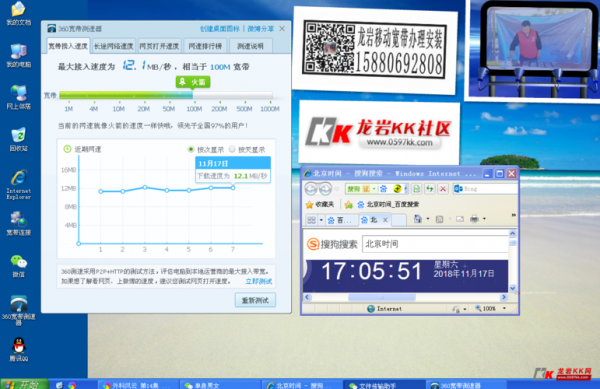Click the IE Back navigation button
Viewport: 600px width, 389px height.
[x=311, y=189]
